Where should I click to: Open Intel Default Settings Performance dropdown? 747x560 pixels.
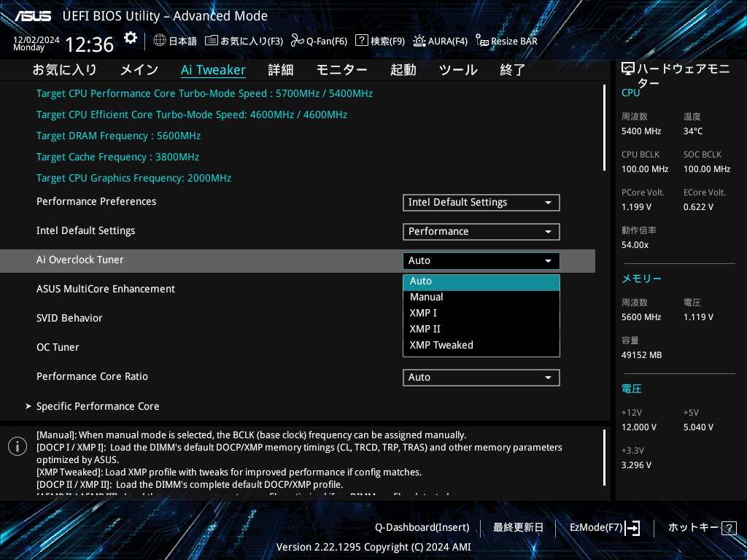(481, 231)
